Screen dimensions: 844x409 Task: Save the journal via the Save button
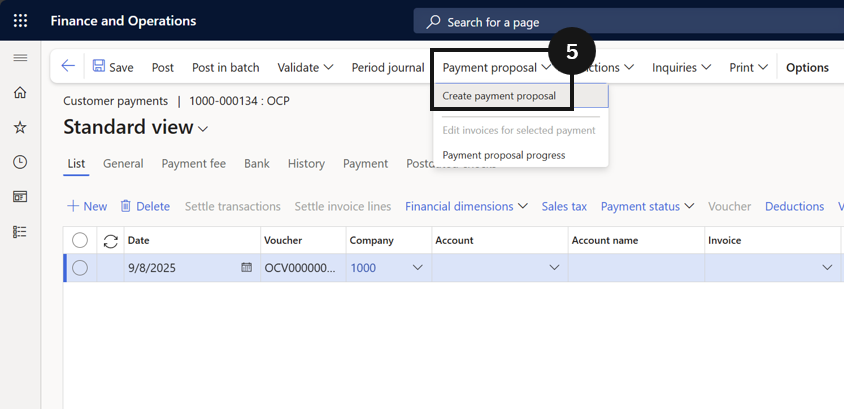click(113, 67)
